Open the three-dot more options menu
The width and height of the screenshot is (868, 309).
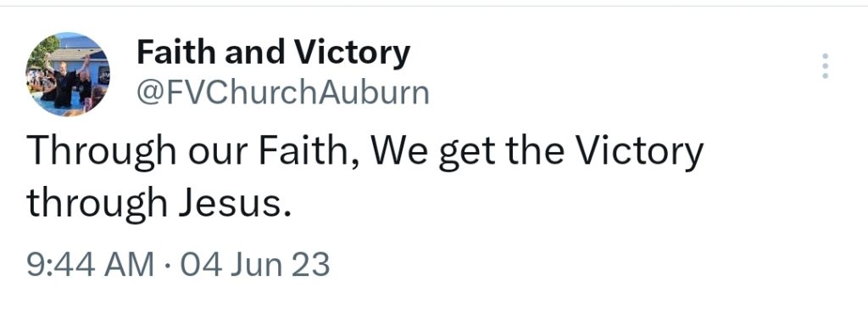[x=826, y=65]
